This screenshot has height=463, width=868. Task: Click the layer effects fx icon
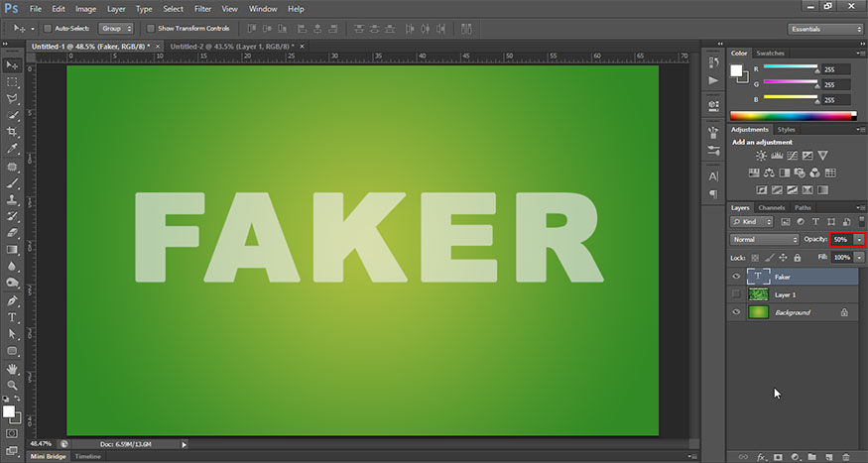click(761, 457)
